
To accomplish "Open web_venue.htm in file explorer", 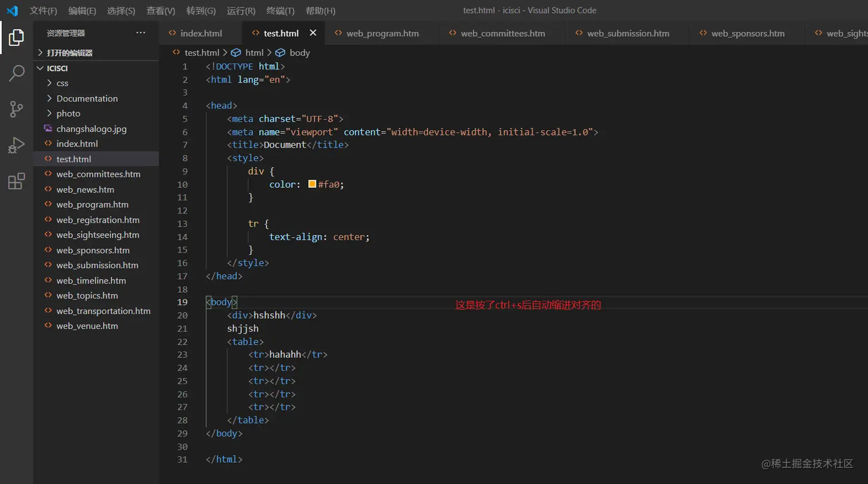I will (x=96, y=326).
